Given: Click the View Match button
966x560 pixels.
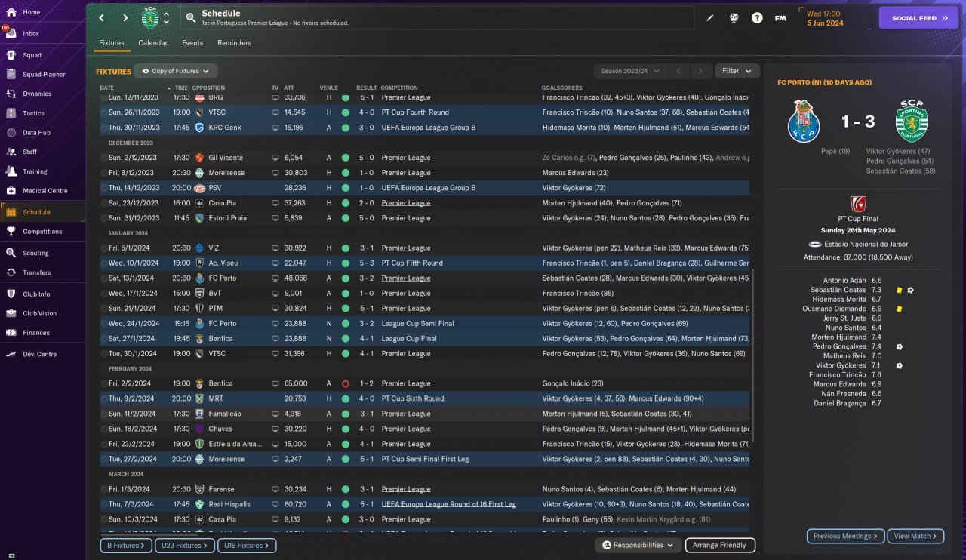Looking at the screenshot, I should (915, 536).
